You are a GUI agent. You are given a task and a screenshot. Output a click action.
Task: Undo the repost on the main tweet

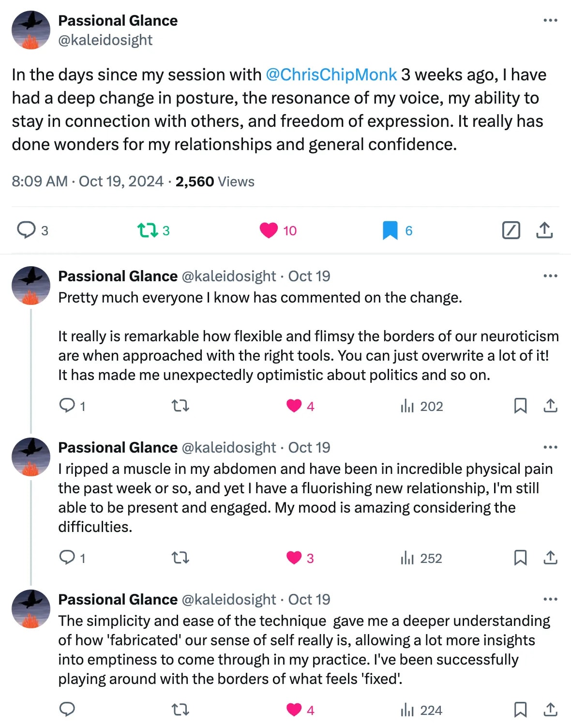[148, 230]
